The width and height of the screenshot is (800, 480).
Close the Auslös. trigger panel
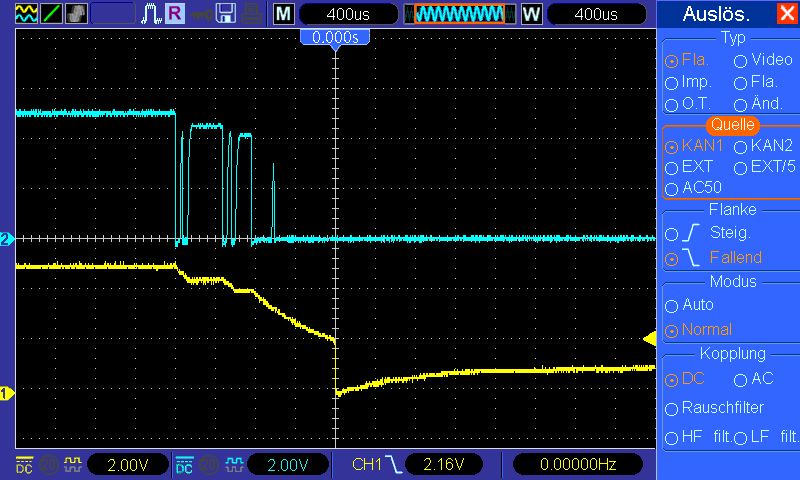(787, 14)
